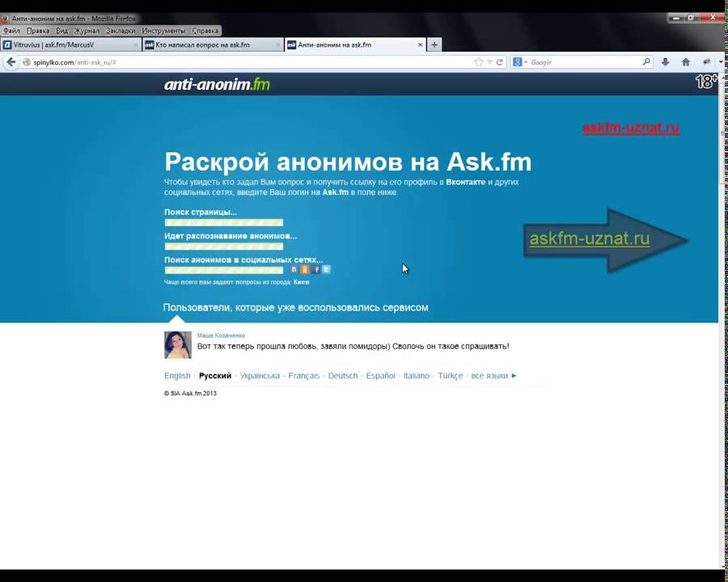Viewport: 728px width, 582px height.
Task: Click the search magnifier icon
Action: coord(646,62)
